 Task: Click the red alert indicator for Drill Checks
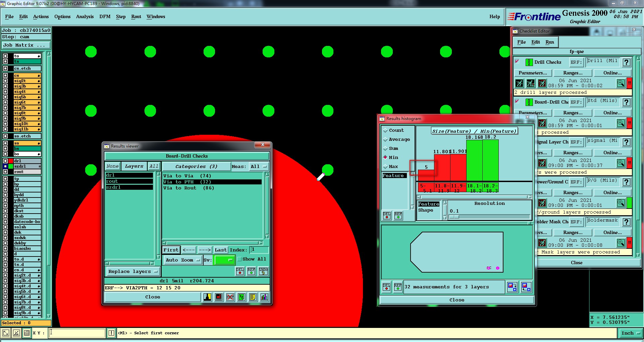629,83
